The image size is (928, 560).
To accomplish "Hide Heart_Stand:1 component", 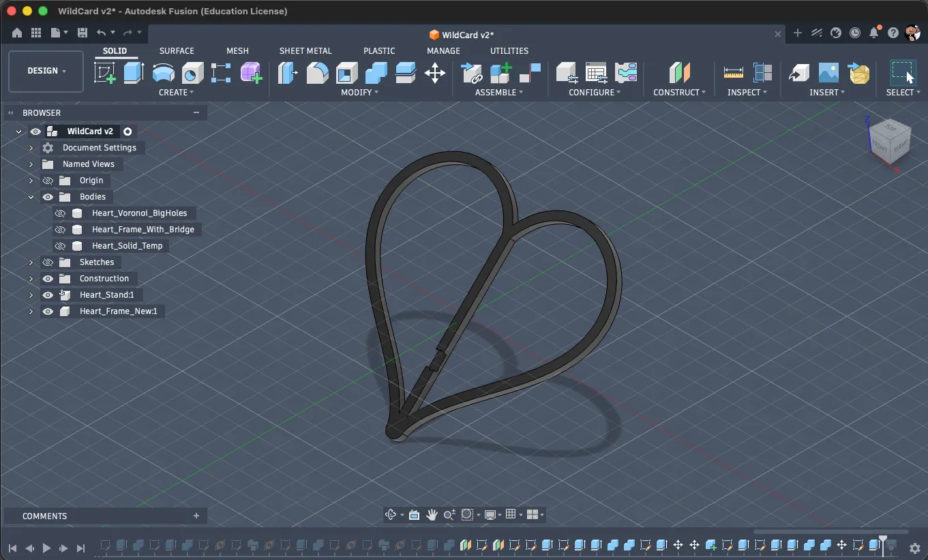I will [48, 295].
